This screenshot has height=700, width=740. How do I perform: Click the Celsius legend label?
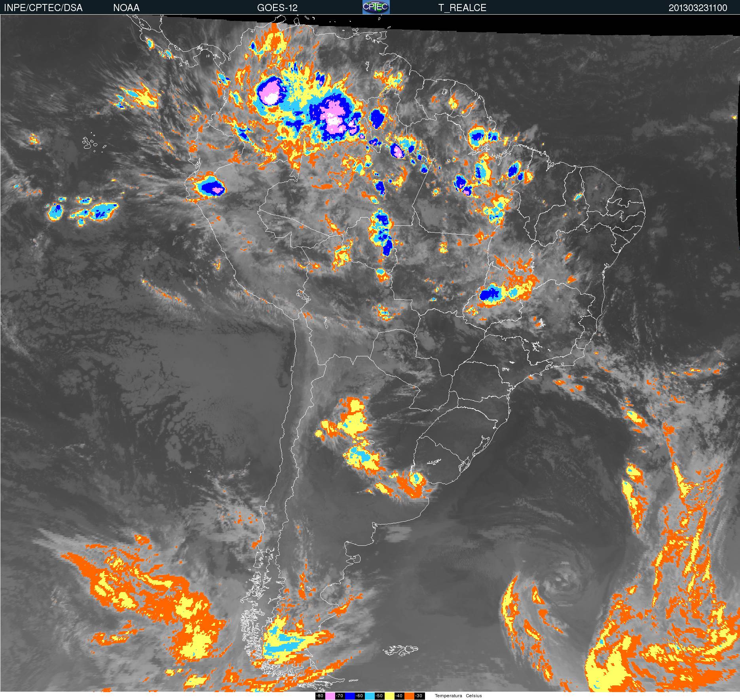[474, 696]
